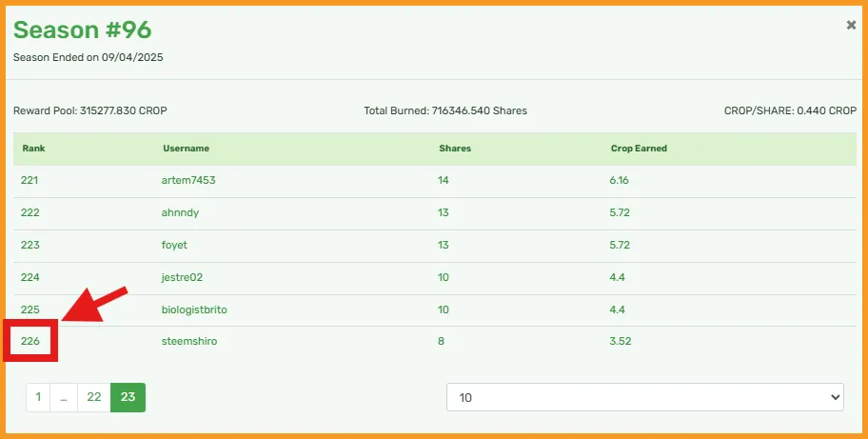Close the Season #96 dialog
The image size is (868, 439).
(851, 25)
